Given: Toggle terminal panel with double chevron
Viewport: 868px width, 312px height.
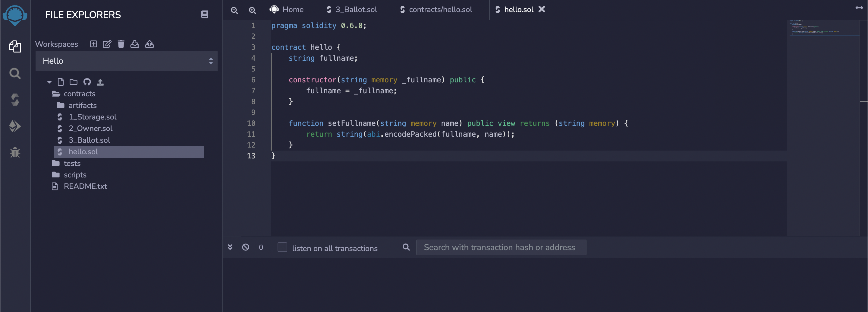Looking at the screenshot, I should (x=230, y=247).
